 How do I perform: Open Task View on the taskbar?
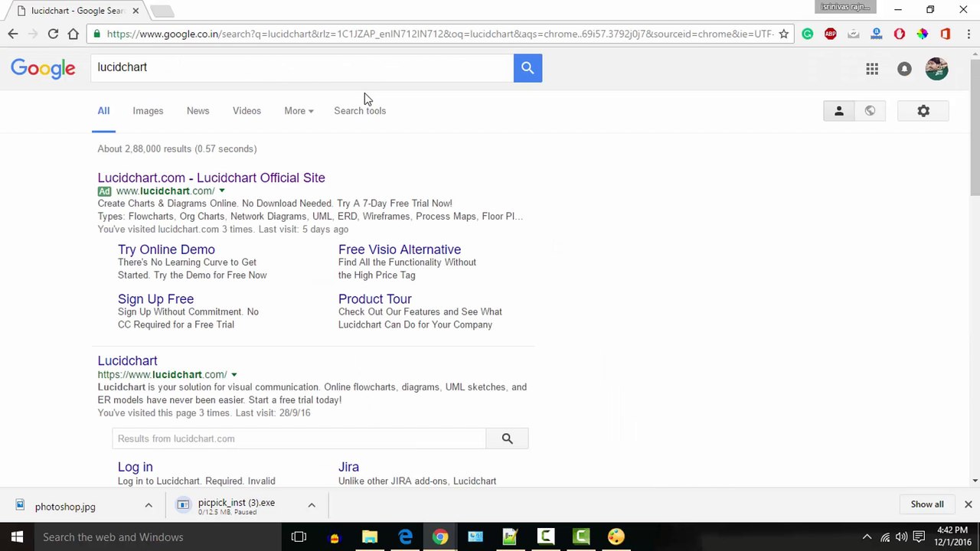299,536
